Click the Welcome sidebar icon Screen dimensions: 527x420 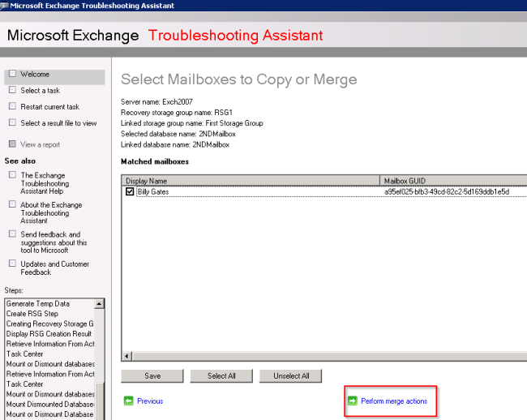(x=12, y=74)
